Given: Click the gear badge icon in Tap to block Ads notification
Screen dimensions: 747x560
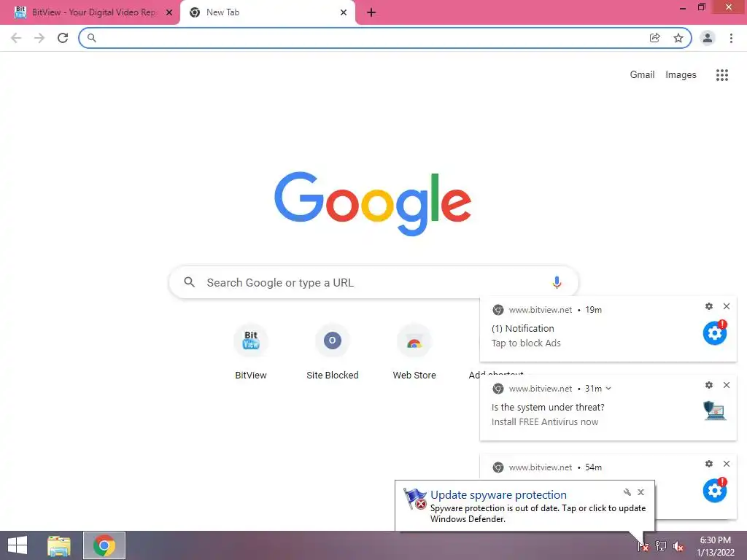Looking at the screenshot, I should [715, 332].
